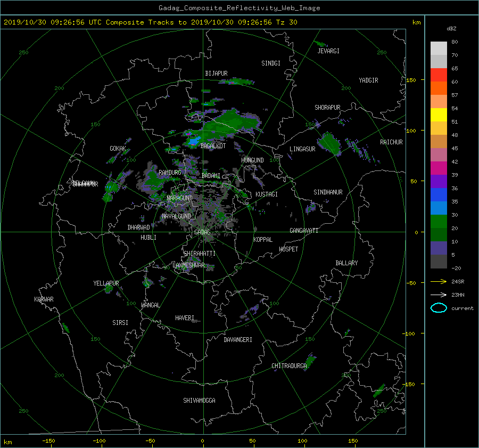Click the magenta 39 dBZ color swatch
The width and height of the screenshot is (479, 448).
[439, 168]
